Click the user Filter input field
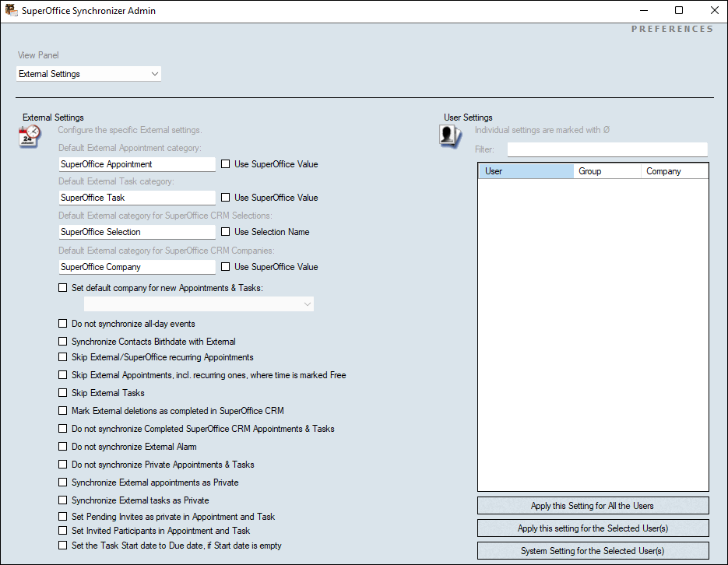Image resolution: width=728 pixels, height=565 pixels. tap(607, 149)
